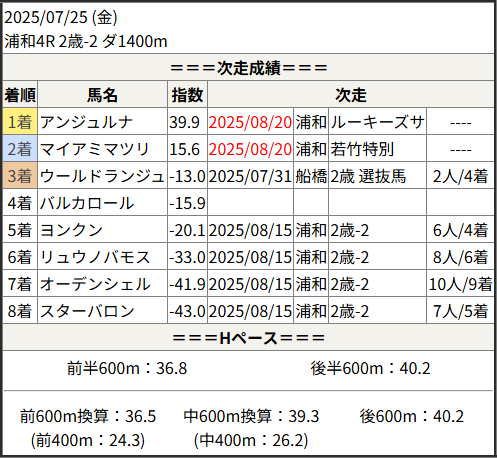This screenshot has width=497, height=458.
Task: Click red date 2025/08/20 for 若竹特別
Action: [250, 149]
